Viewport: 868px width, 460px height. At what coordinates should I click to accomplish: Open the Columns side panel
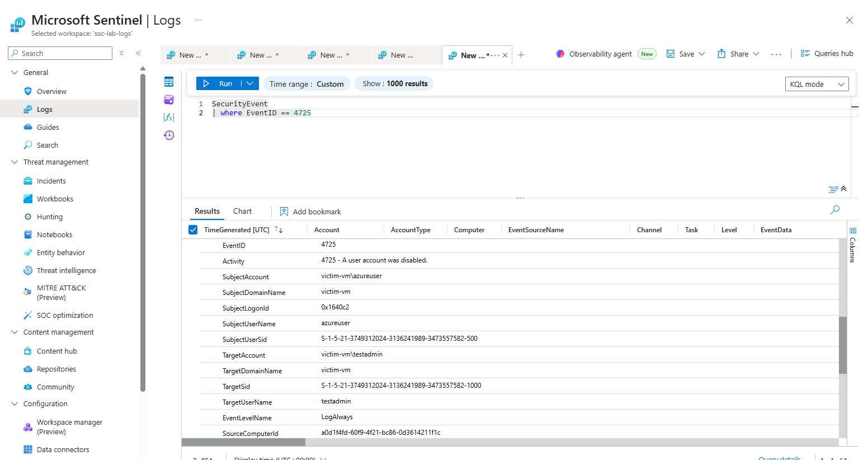[853, 246]
